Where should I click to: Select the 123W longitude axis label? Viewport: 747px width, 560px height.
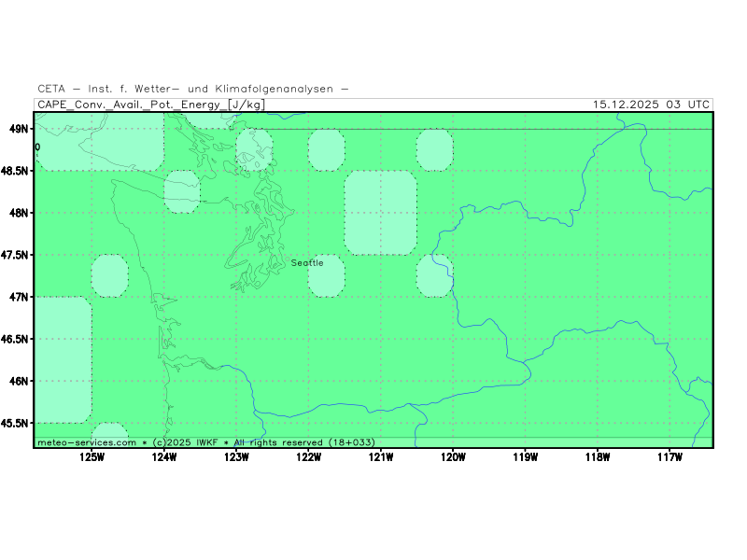coord(236,457)
